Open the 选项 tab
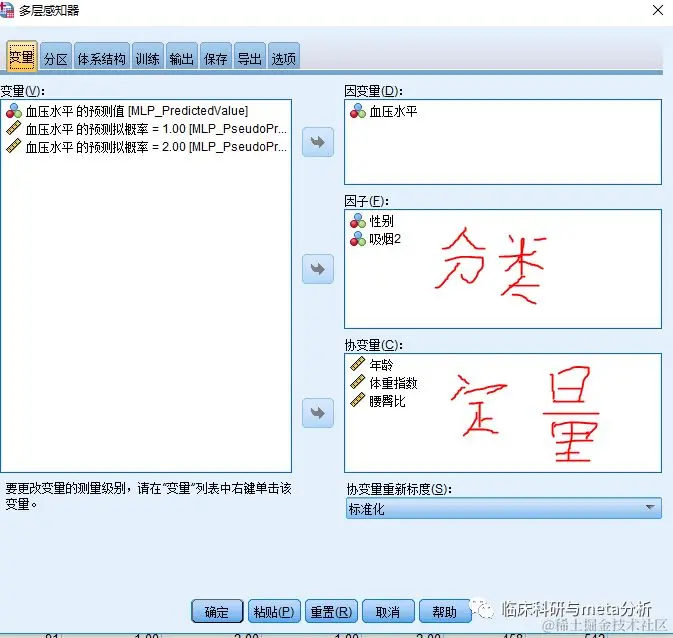This screenshot has width=673, height=638. [284, 57]
